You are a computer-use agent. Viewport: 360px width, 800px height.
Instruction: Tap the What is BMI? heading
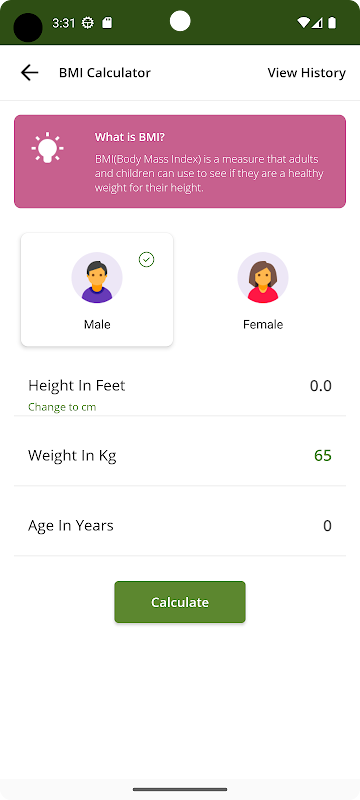coord(130,137)
